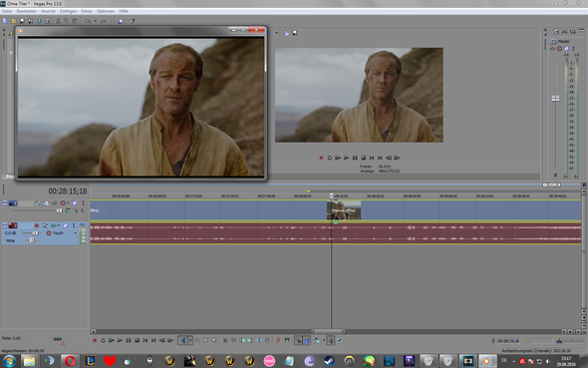The height and width of the screenshot is (368, 588).
Task: Click play under the video preview
Action: point(346,158)
